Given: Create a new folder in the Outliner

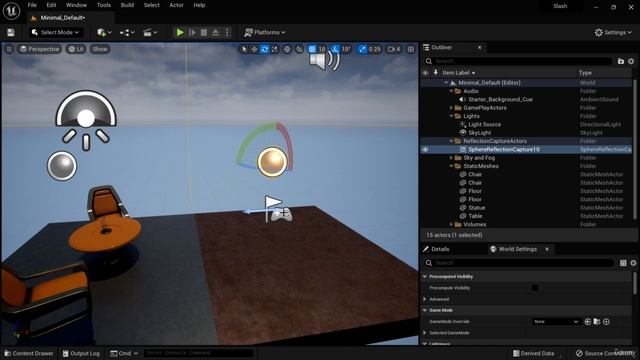Looking at the screenshot, I should pos(621,61).
